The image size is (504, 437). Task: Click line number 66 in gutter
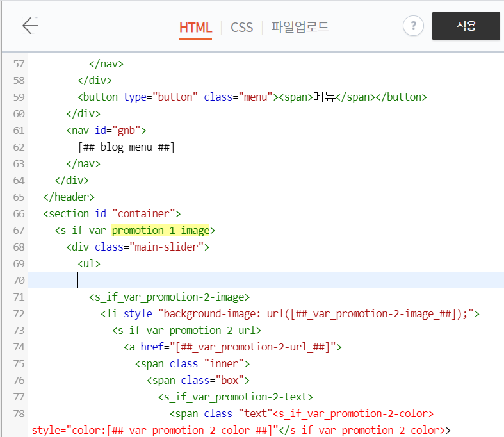[x=19, y=213]
